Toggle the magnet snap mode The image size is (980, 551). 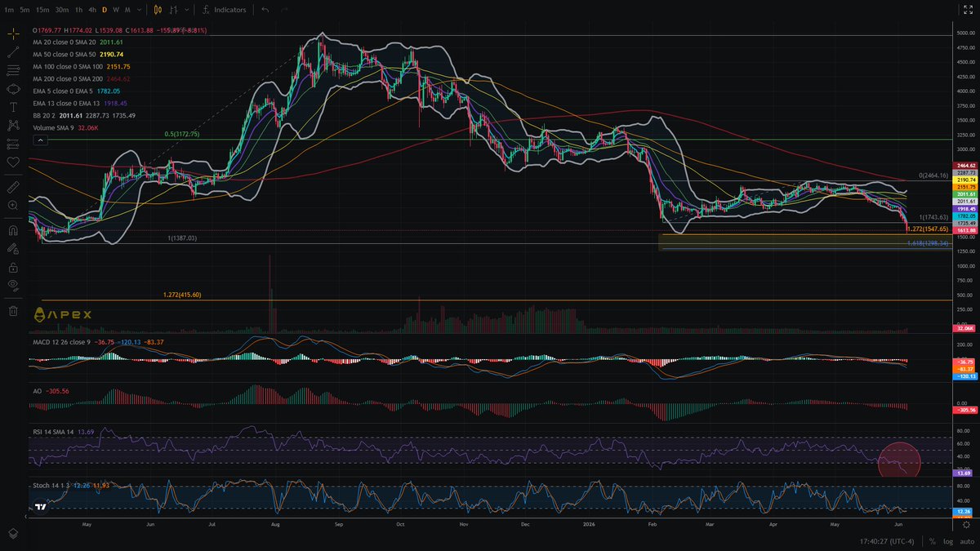pos(12,231)
